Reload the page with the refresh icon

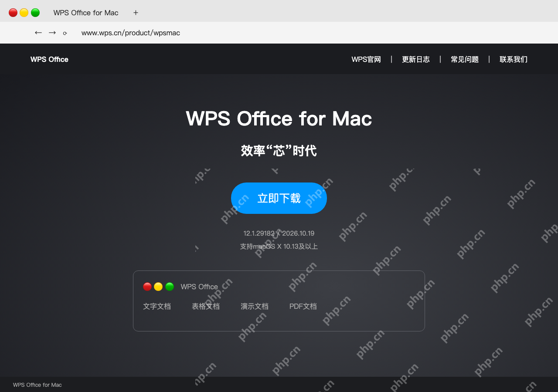[65, 33]
